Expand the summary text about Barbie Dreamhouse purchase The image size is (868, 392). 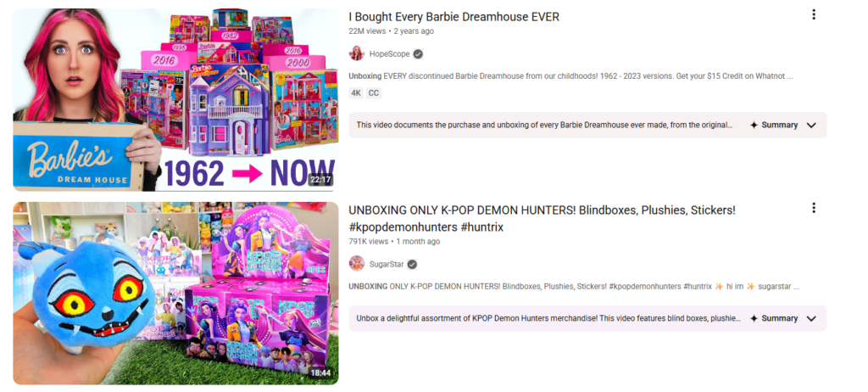point(545,126)
